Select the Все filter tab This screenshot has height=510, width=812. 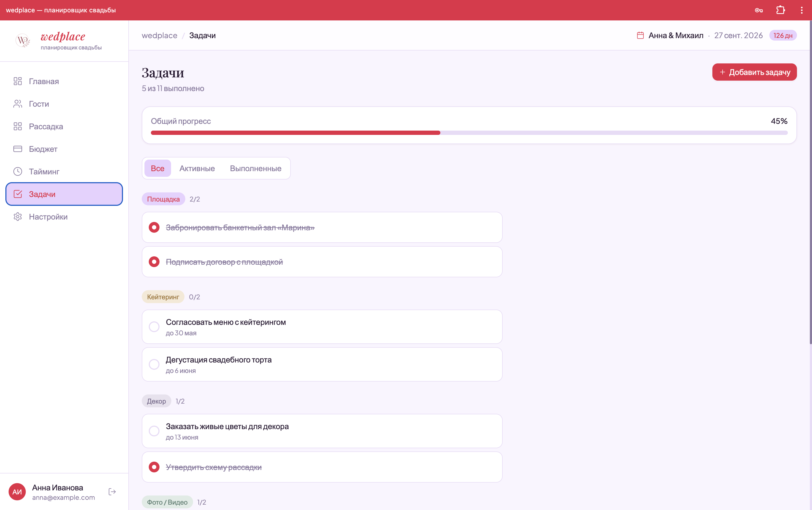[x=157, y=168]
